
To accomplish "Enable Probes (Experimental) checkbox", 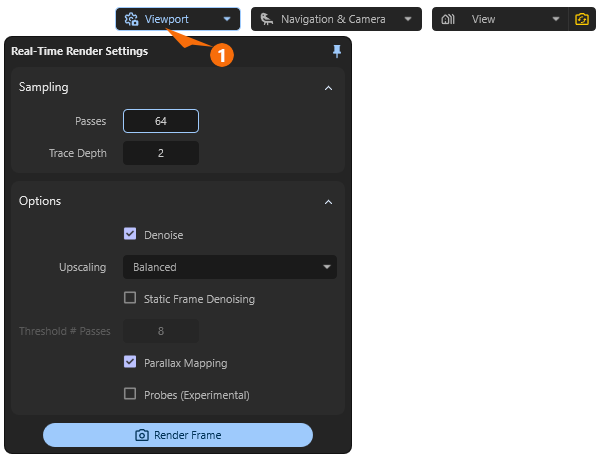I will pyautogui.click(x=130, y=394).
